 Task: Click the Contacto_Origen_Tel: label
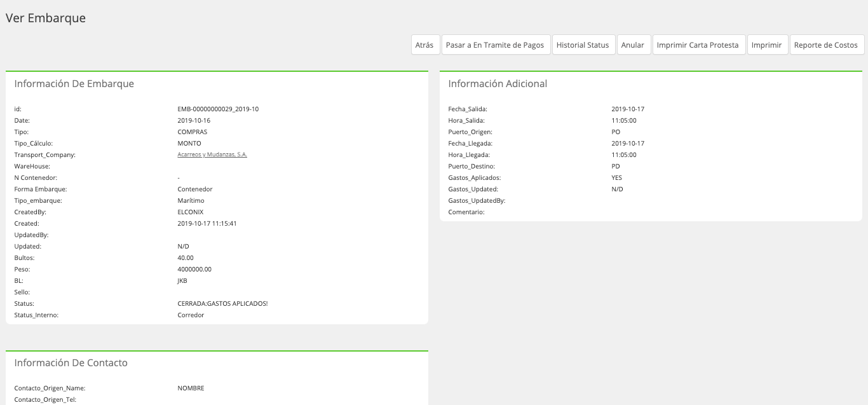tap(45, 399)
